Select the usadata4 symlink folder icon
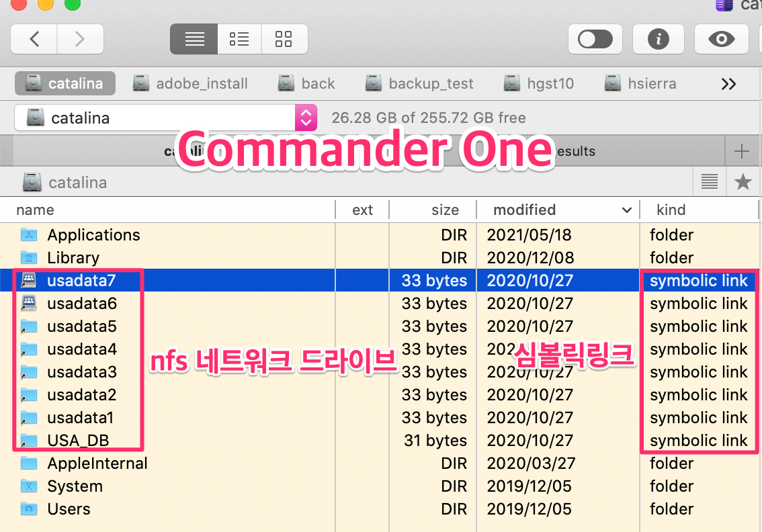The height and width of the screenshot is (532, 762). pyautogui.click(x=29, y=349)
